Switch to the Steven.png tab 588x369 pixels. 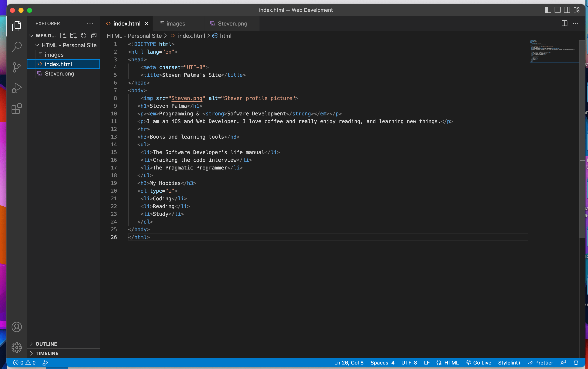(232, 23)
